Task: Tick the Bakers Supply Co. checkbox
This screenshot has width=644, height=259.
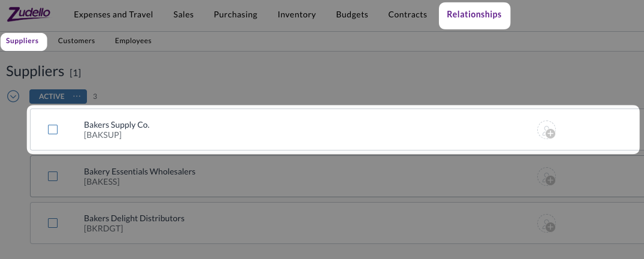Action: click(x=53, y=129)
